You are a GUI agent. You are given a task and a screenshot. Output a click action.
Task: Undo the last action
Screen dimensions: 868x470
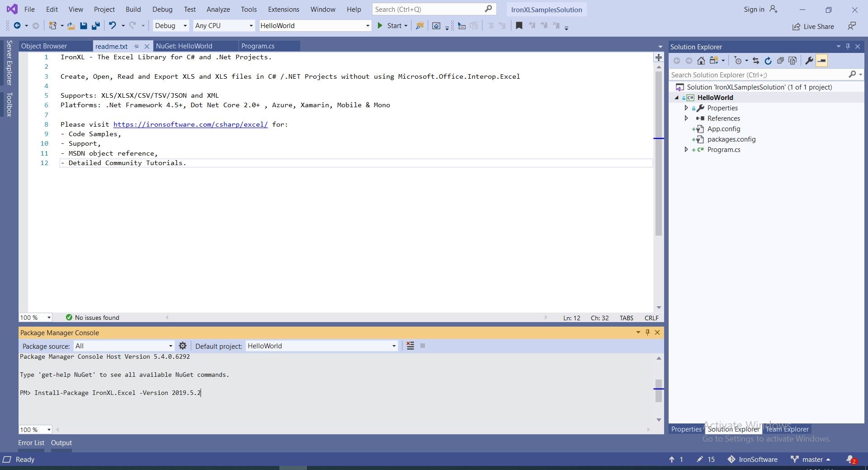[x=113, y=26]
